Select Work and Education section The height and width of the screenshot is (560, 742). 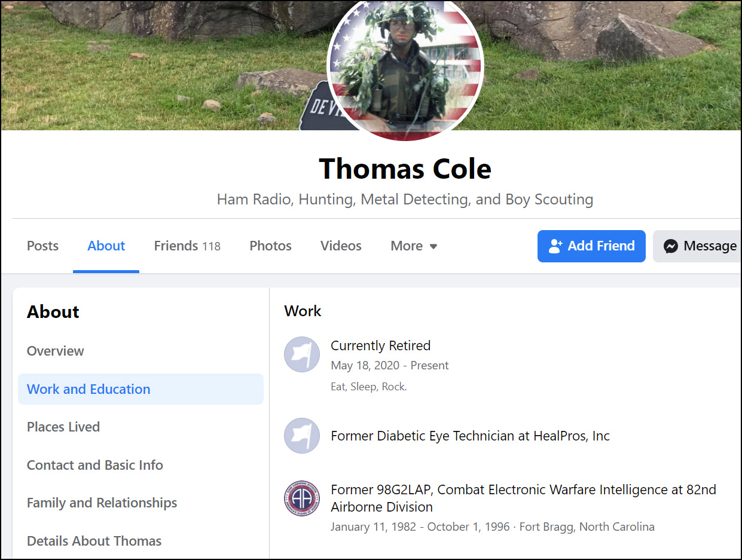click(x=88, y=389)
